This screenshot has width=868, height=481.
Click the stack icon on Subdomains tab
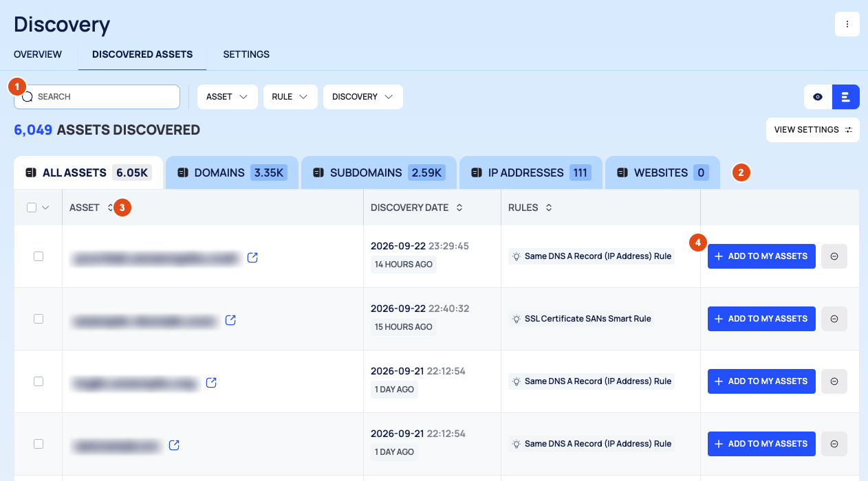(318, 172)
